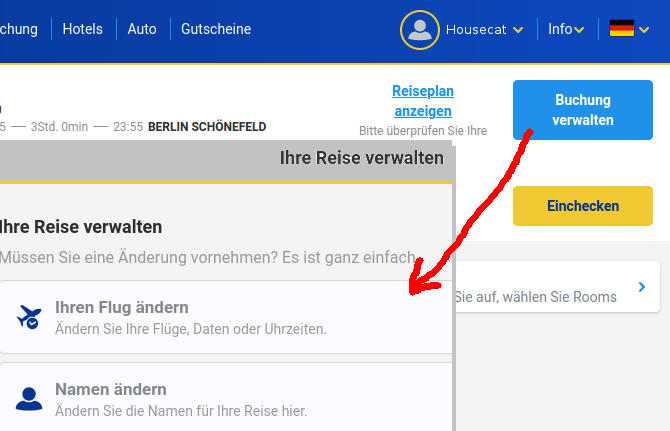The width and height of the screenshot is (670, 431).
Task: Click the user profile avatar icon
Action: (x=420, y=30)
